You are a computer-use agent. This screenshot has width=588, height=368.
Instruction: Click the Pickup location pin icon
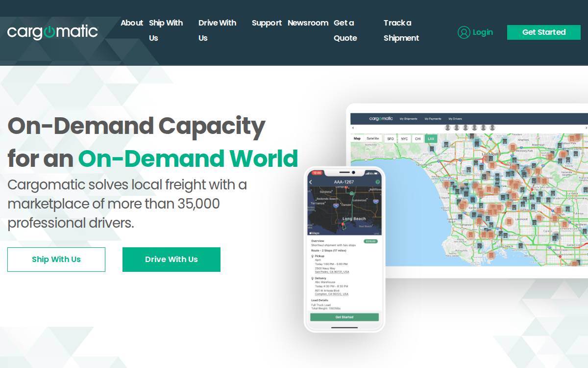[x=313, y=256]
